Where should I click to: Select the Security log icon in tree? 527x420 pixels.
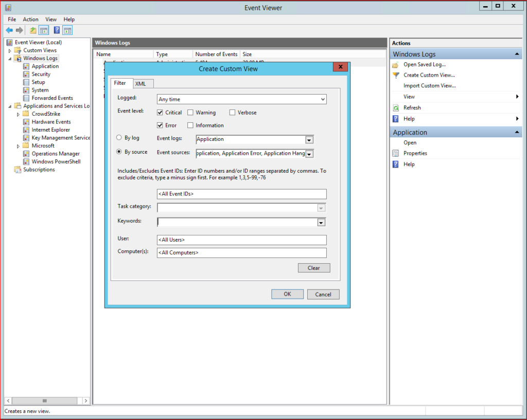[26, 74]
